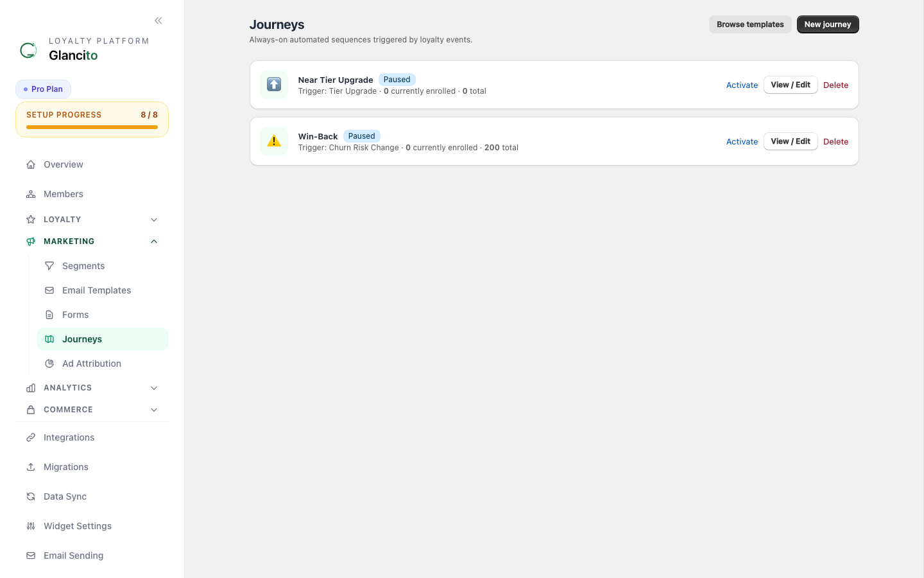Viewport: 924px width, 578px height.
Task: Click the Journeys map icon
Action: click(x=49, y=339)
